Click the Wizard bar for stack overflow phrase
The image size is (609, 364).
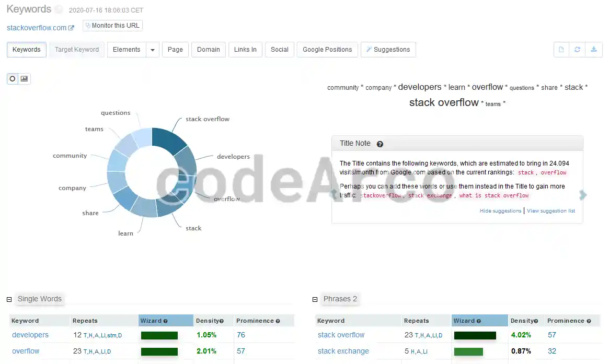tap(475, 335)
